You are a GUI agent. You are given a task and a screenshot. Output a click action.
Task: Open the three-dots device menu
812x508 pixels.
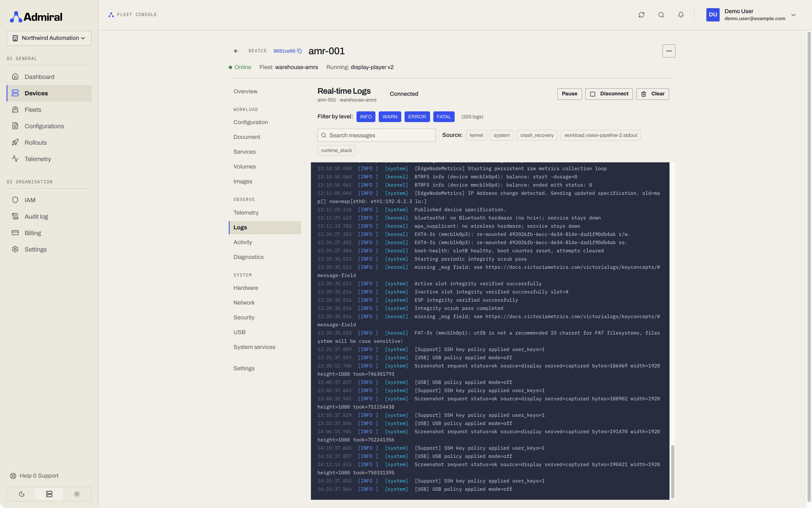pyautogui.click(x=669, y=51)
